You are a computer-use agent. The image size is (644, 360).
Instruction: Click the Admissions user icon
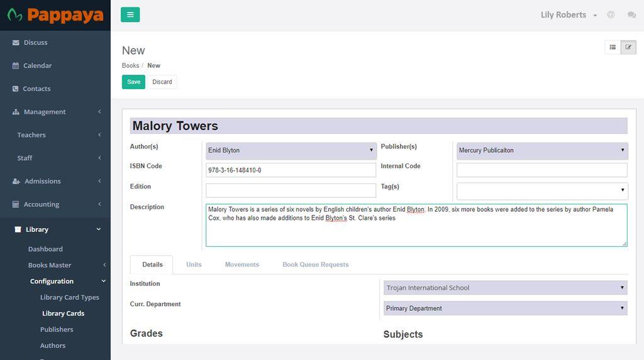[x=16, y=181]
